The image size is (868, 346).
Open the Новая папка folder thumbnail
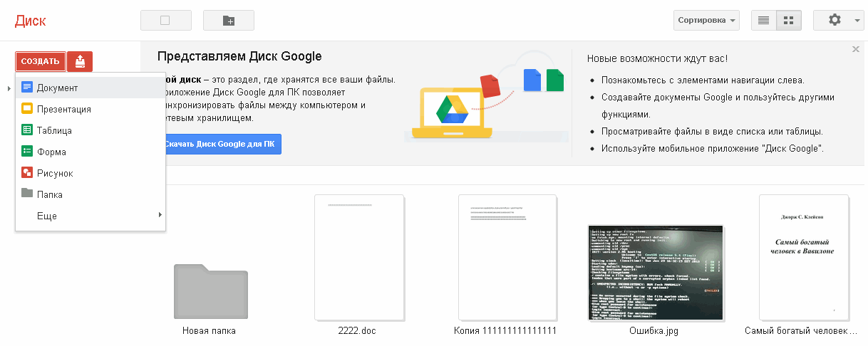click(211, 291)
